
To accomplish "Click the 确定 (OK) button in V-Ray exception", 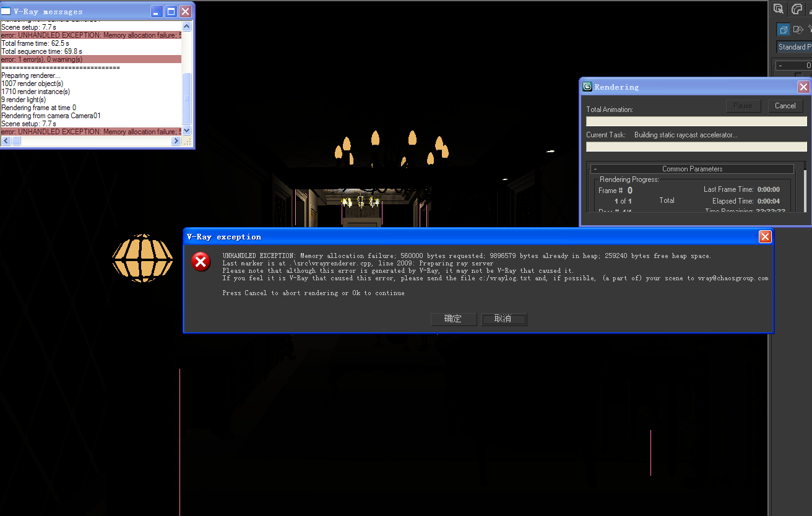I will [x=454, y=319].
